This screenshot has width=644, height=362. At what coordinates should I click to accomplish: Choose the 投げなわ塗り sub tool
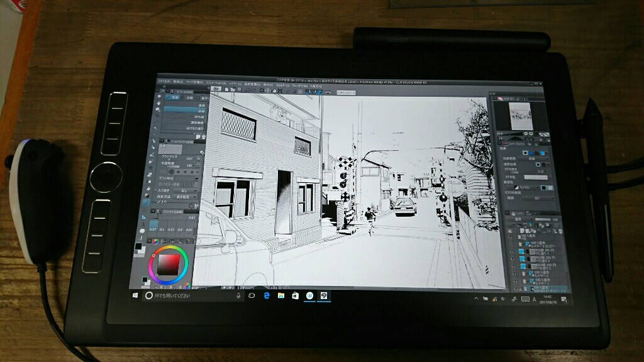pyautogui.click(x=183, y=128)
